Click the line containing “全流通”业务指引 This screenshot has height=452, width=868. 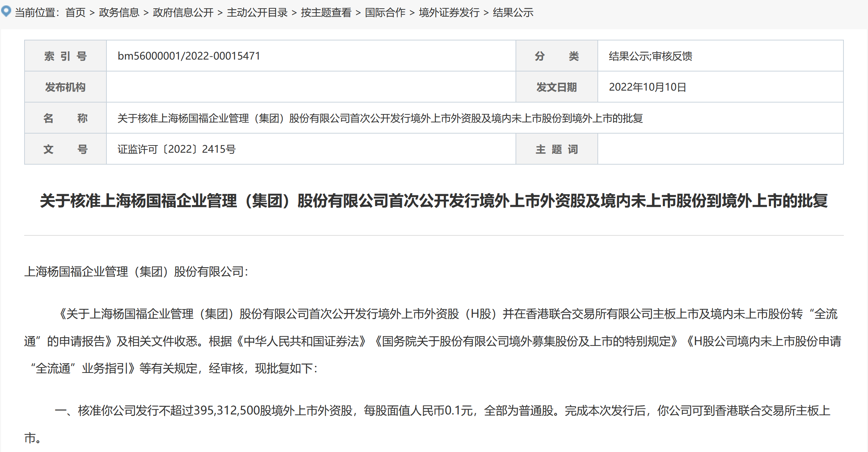coord(173,369)
